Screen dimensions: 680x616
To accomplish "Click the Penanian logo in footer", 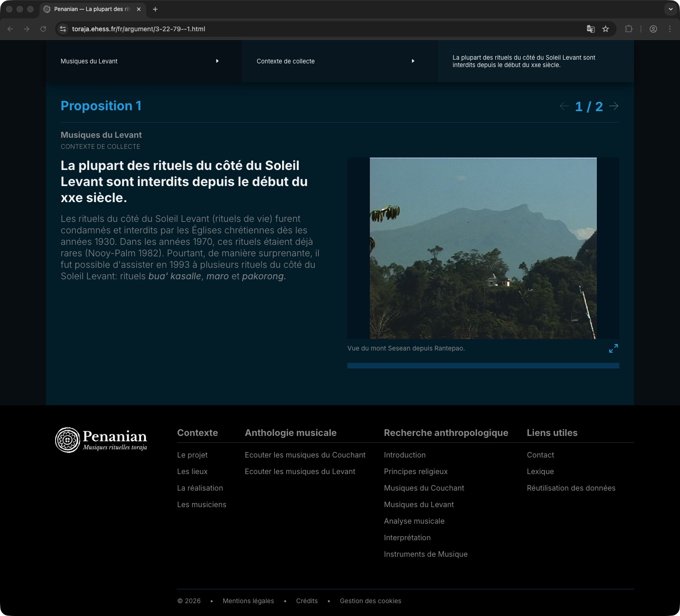I will pos(102,440).
